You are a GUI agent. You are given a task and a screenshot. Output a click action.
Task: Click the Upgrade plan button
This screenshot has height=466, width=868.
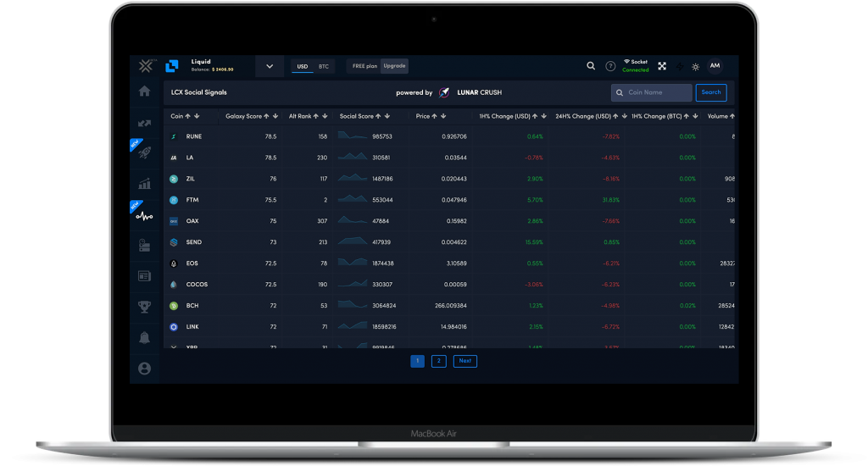pos(395,66)
